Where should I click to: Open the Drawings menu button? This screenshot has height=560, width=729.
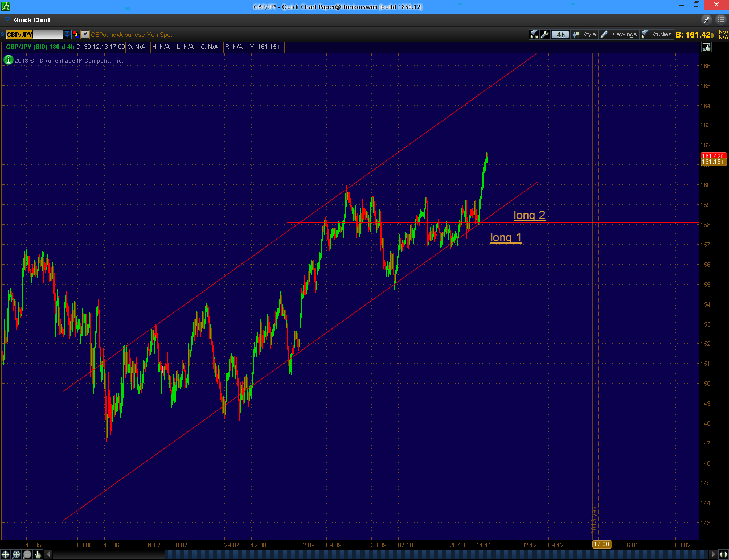click(619, 34)
